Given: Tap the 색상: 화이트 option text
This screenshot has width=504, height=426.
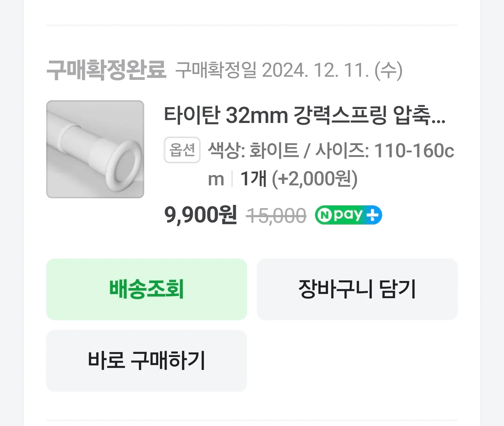Looking at the screenshot, I should coord(253,151).
